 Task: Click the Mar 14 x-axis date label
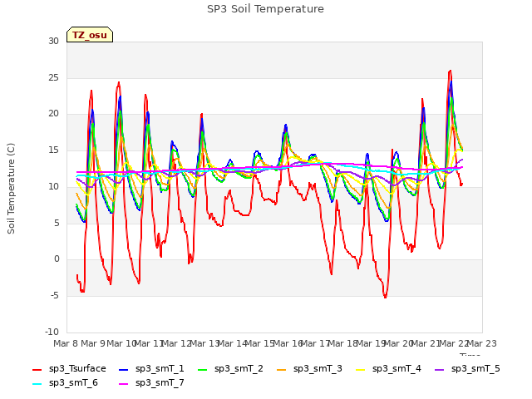[x=232, y=343]
